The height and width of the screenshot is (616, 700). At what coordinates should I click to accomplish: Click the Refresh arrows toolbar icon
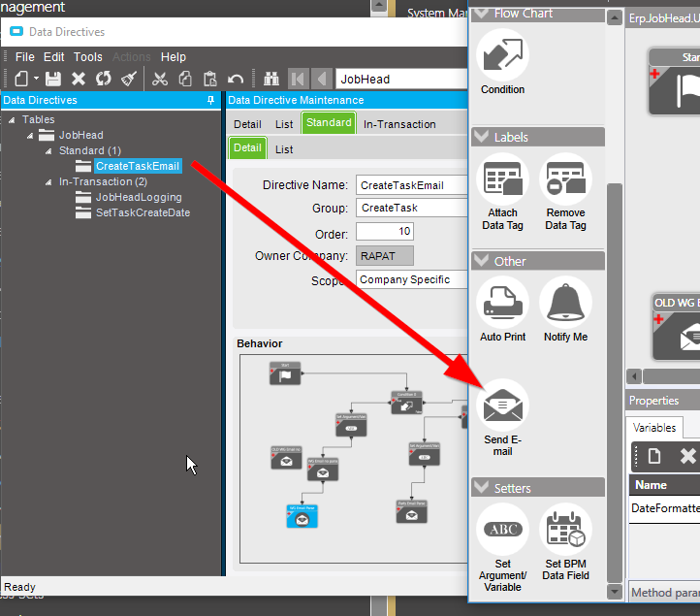coord(104,80)
